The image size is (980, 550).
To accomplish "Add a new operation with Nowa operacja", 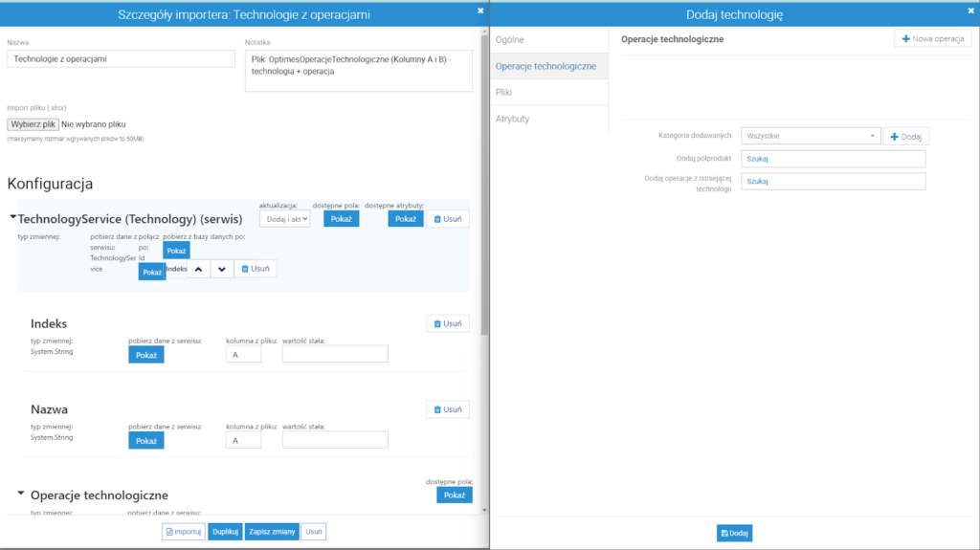I will point(932,39).
